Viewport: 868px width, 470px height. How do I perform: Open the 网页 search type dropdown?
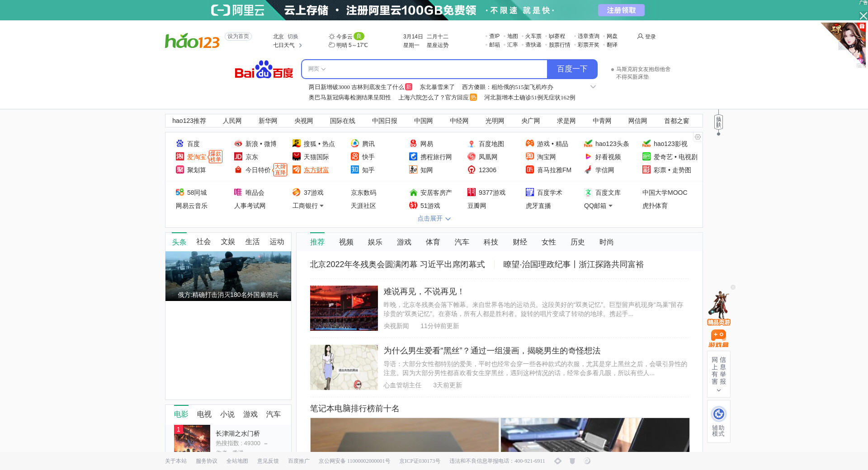[x=317, y=69]
